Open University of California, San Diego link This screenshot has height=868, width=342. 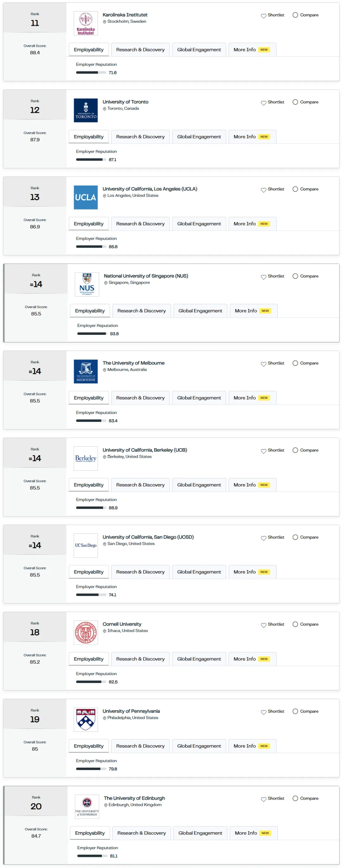tap(148, 537)
